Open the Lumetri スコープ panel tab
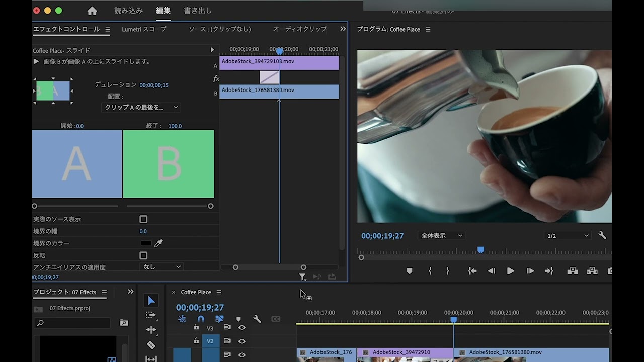The height and width of the screenshot is (362, 644). coord(144,29)
